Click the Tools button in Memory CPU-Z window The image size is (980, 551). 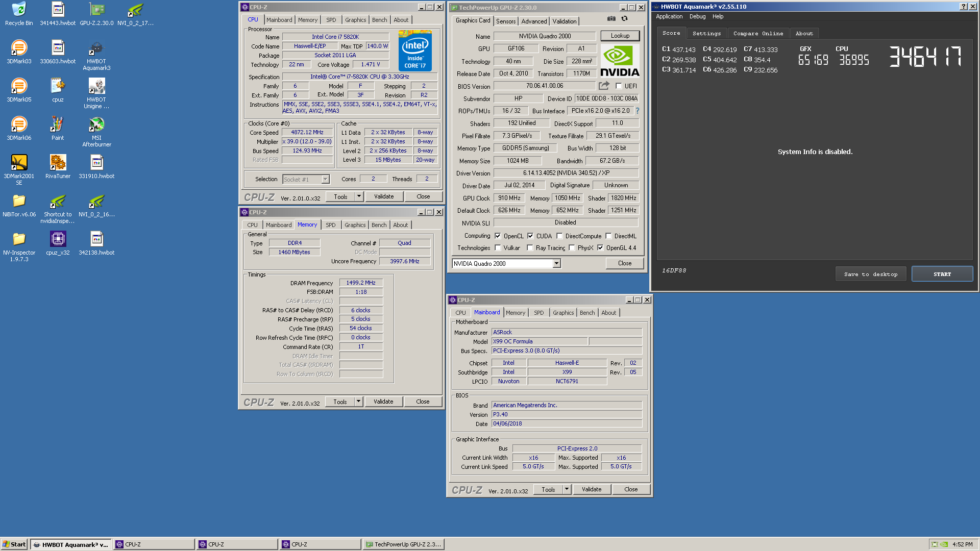[340, 402]
